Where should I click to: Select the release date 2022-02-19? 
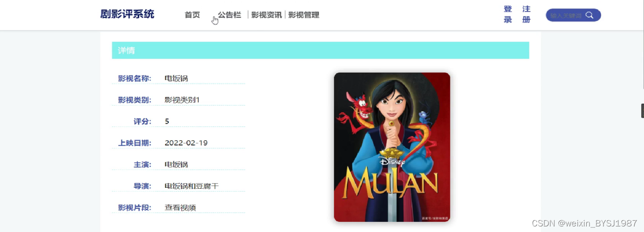pos(186,143)
